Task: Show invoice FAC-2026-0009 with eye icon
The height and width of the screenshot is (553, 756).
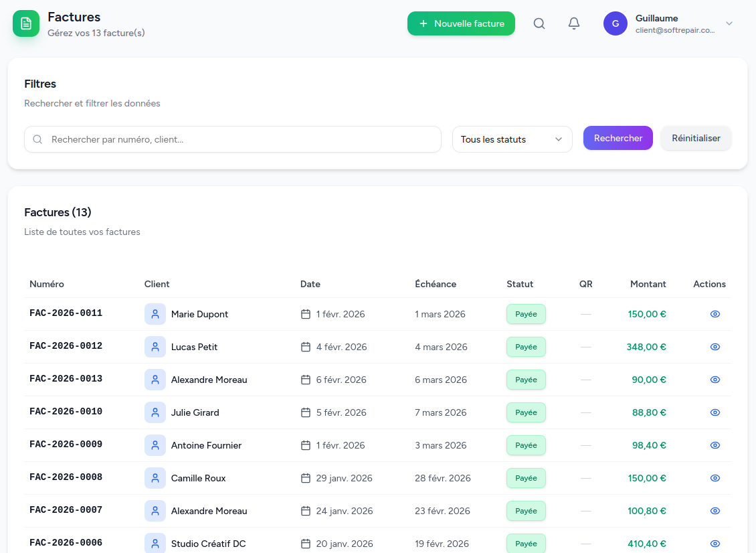Action: coord(715,445)
